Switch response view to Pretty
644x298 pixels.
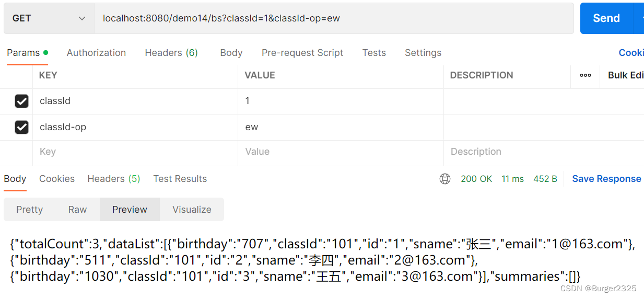click(x=29, y=210)
